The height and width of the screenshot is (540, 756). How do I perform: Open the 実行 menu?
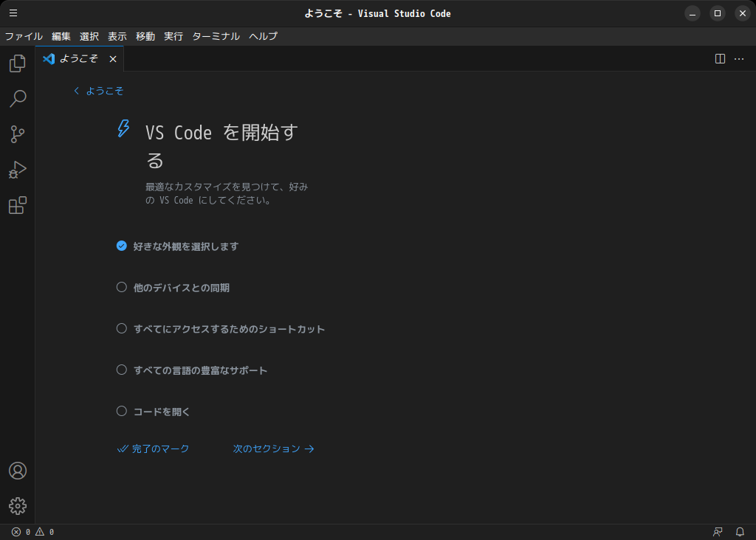(173, 36)
